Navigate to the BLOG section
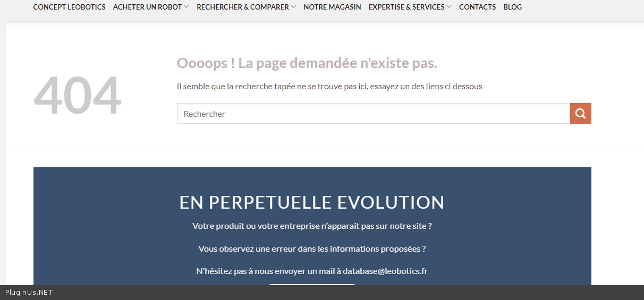The width and height of the screenshot is (644, 300). [512, 7]
